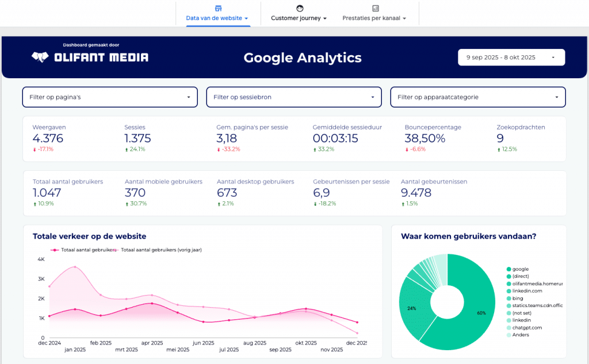This screenshot has width=589, height=364.
Task: Click the Anders legend marker
Action: tap(509, 335)
